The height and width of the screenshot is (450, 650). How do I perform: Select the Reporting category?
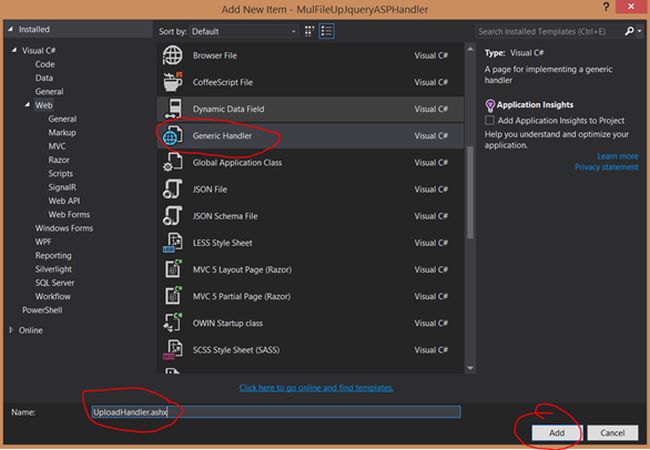pyautogui.click(x=53, y=256)
